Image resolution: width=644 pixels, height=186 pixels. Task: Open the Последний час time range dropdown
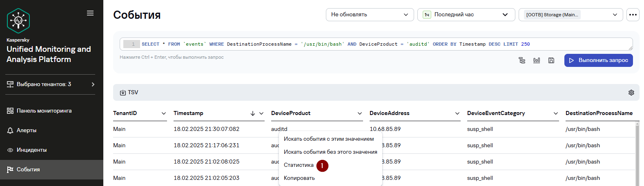pos(466,15)
